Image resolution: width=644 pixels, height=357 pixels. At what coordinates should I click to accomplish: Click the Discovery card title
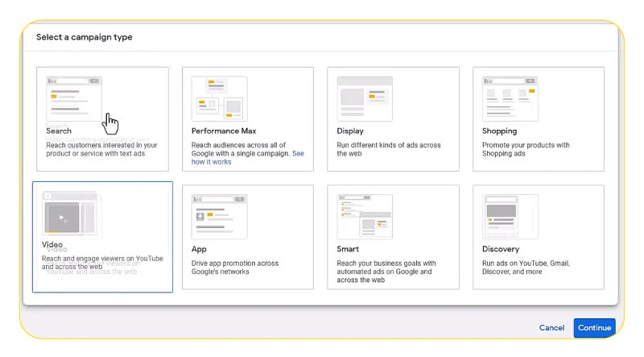click(501, 249)
